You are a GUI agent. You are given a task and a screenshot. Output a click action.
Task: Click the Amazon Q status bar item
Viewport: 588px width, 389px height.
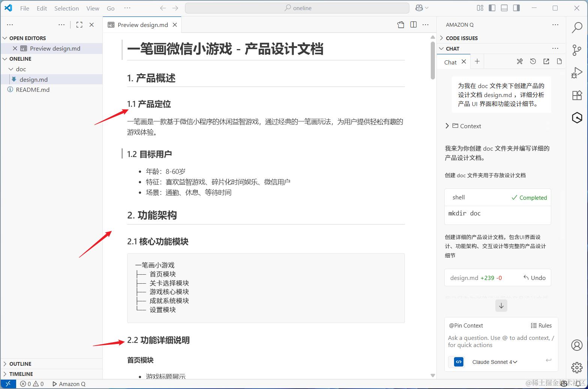(x=69, y=384)
